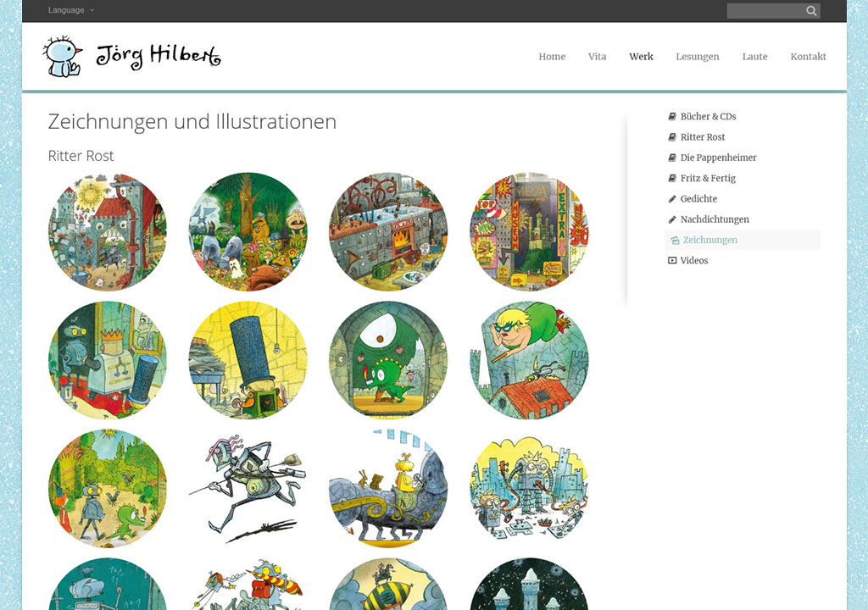868x610 pixels.
Task: Open robots in blue city thumbnail
Action: tap(529, 488)
